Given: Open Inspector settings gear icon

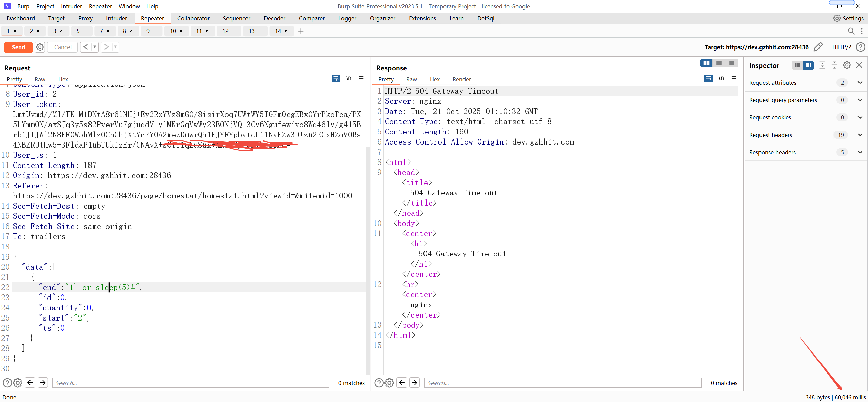Looking at the screenshot, I should pos(847,65).
